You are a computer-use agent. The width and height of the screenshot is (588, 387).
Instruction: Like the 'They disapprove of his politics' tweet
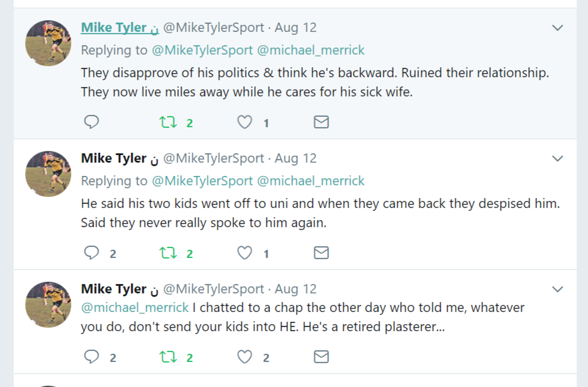tap(246, 122)
